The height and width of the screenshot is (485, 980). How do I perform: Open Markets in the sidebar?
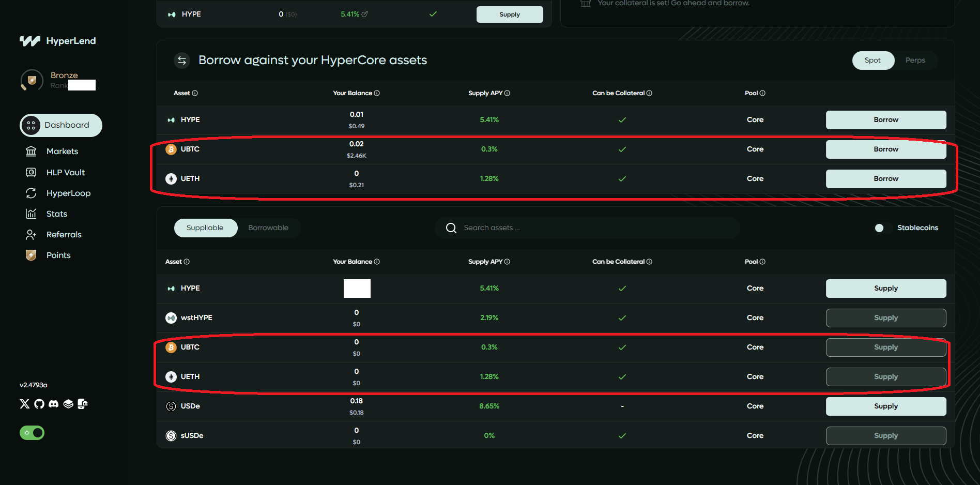[x=52, y=151]
